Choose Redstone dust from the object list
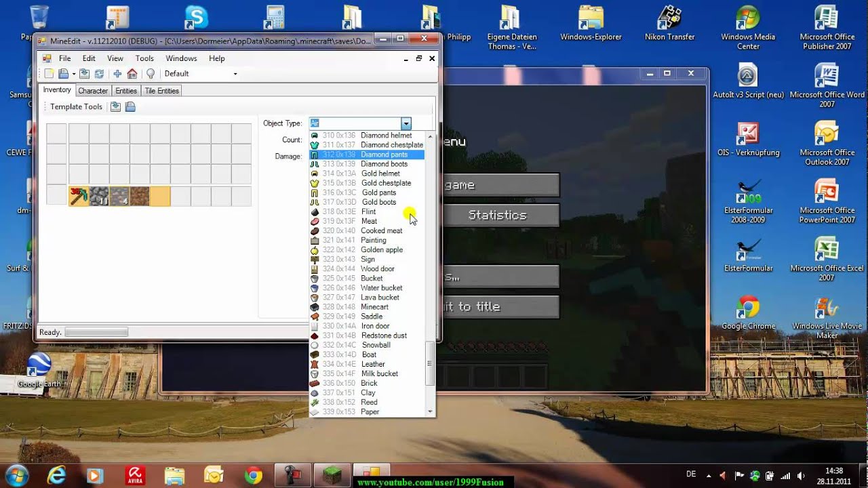Screen dimensions: 868x488 (367, 335)
